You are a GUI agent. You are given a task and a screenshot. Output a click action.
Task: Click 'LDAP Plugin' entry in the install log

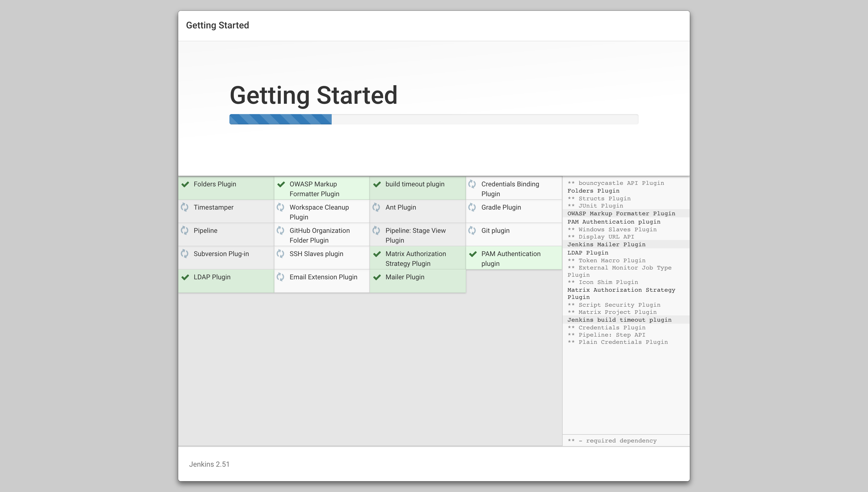coord(588,253)
